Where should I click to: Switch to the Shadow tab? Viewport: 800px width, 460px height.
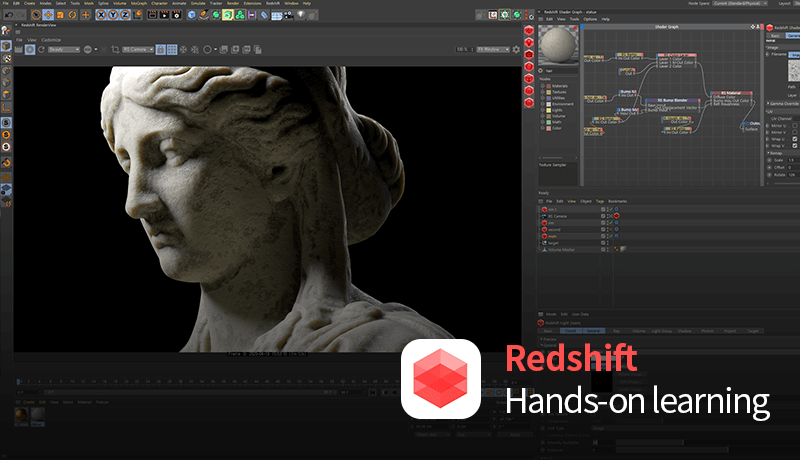(684, 331)
